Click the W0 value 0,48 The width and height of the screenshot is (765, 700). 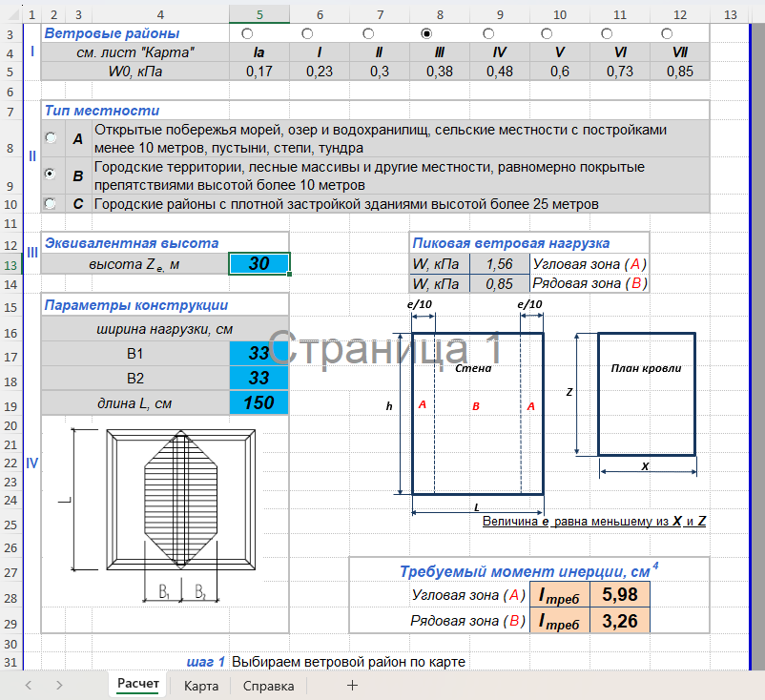(500, 72)
